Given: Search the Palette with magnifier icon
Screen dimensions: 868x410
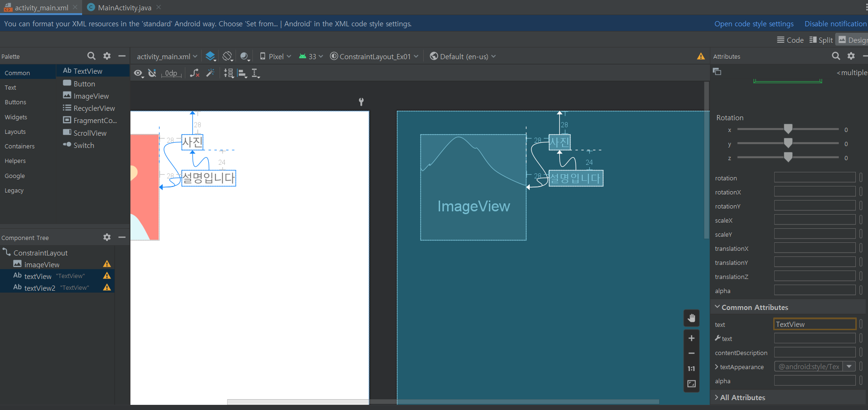Looking at the screenshot, I should [91, 56].
